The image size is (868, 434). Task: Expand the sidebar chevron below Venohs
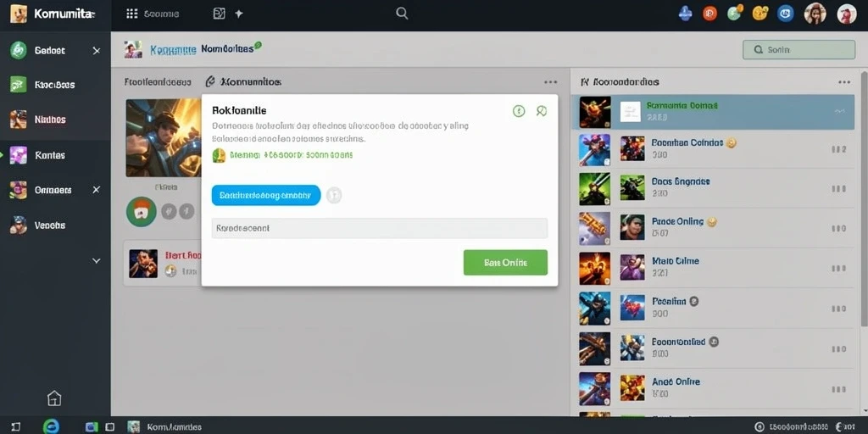click(97, 261)
